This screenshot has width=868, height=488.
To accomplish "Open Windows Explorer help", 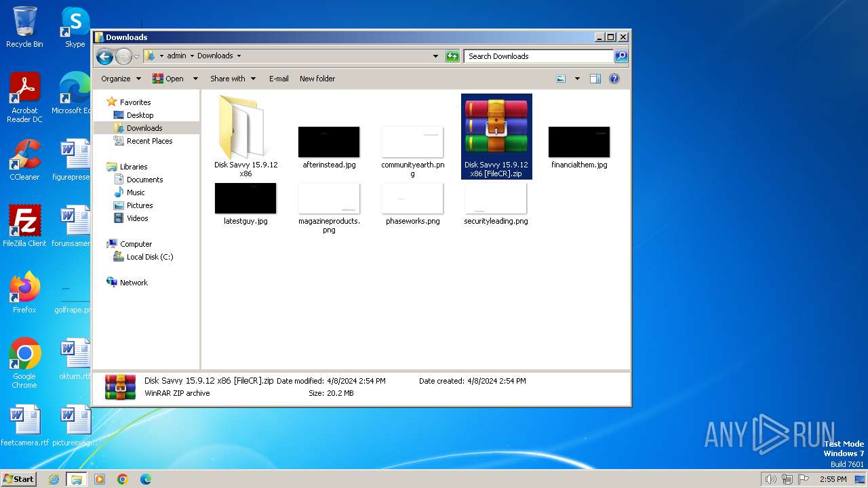I will [614, 79].
